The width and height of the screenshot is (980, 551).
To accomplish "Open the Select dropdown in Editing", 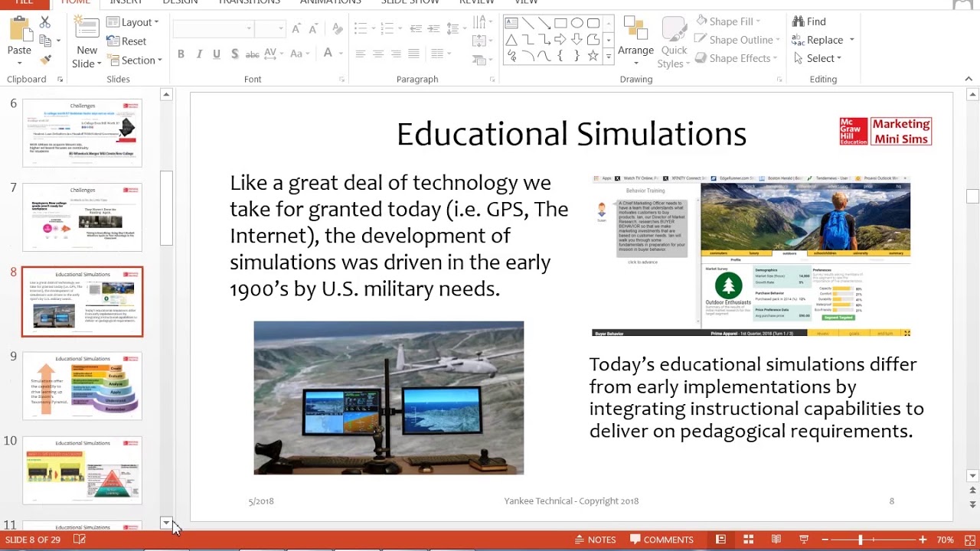I will [x=817, y=58].
